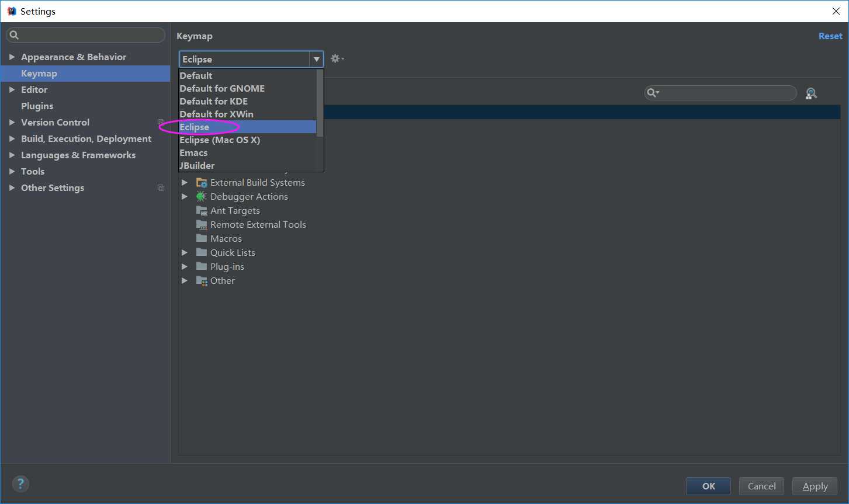The image size is (849, 504).
Task: Click the Plug-ins folder icon
Action: [x=202, y=267]
